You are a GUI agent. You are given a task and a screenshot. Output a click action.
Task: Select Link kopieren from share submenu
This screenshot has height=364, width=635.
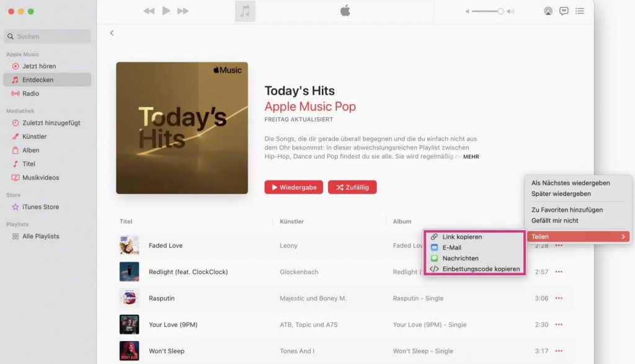point(462,237)
